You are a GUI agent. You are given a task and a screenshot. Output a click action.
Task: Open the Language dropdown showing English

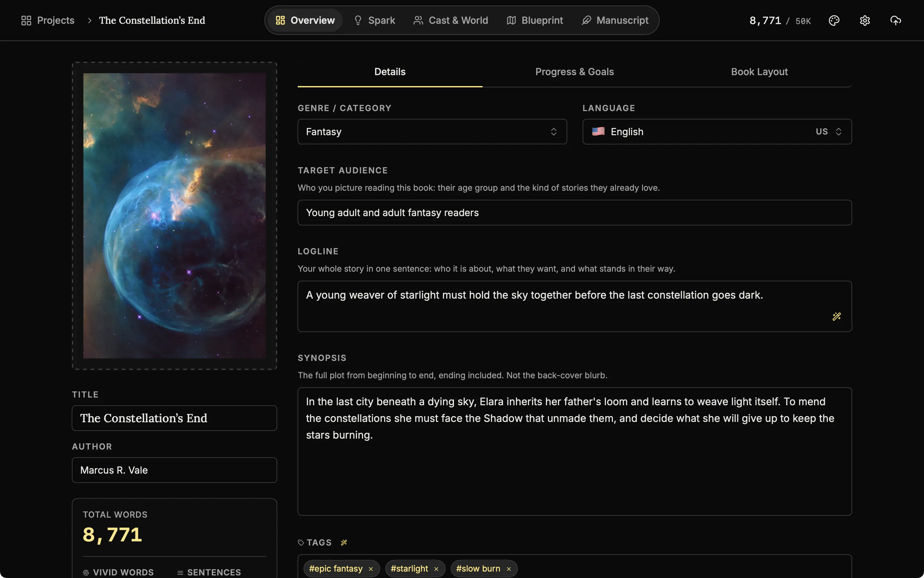[717, 132]
